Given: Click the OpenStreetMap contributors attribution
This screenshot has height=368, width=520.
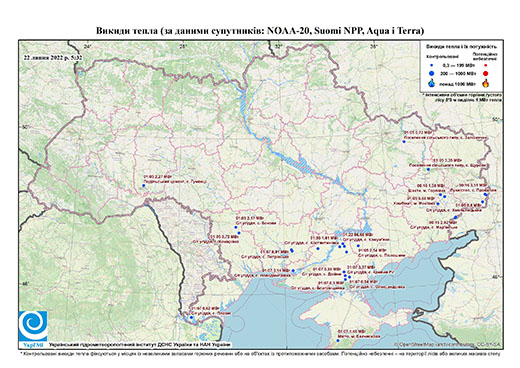Looking at the screenshot, I should pos(447,345).
